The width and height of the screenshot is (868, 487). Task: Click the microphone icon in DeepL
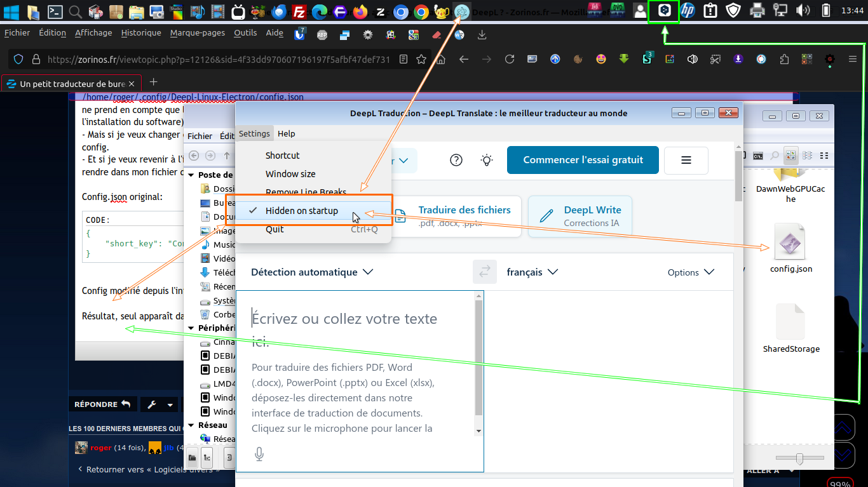[259, 454]
